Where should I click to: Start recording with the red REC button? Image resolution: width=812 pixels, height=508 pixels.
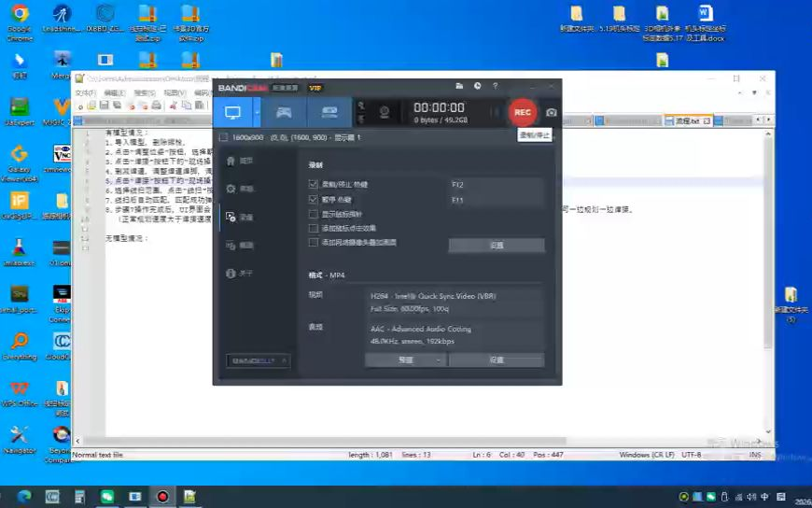(x=522, y=112)
